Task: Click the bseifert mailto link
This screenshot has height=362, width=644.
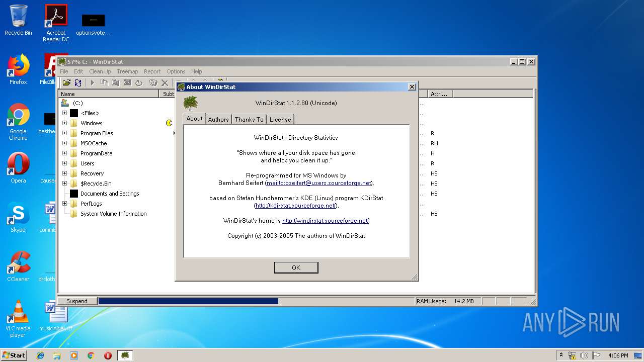Action: pos(319,183)
